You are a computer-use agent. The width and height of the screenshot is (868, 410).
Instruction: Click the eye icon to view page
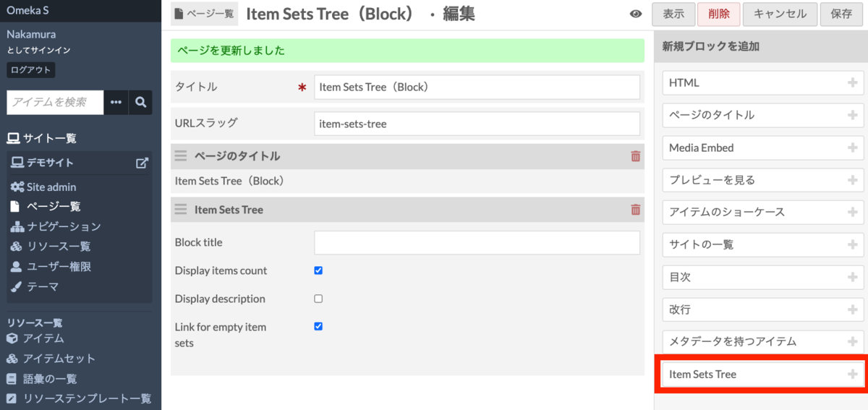(636, 14)
